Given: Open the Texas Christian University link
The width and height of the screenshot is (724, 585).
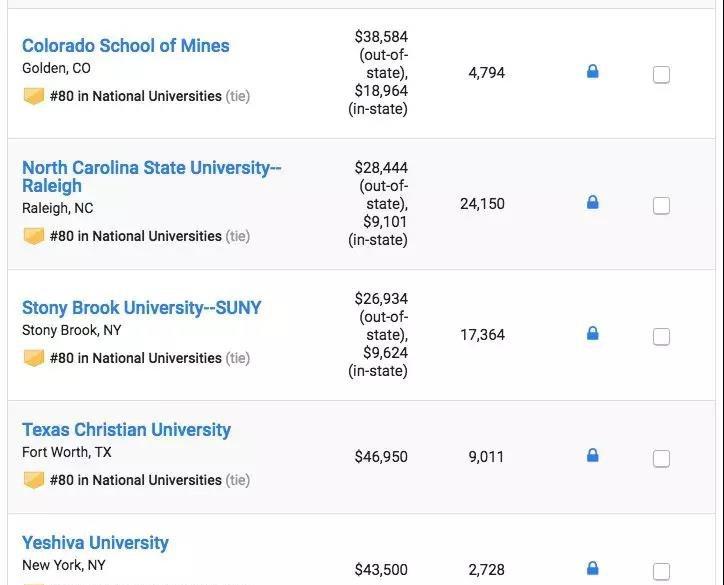Looking at the screenshot, I should pyautogui.click(x=126, y=430).
